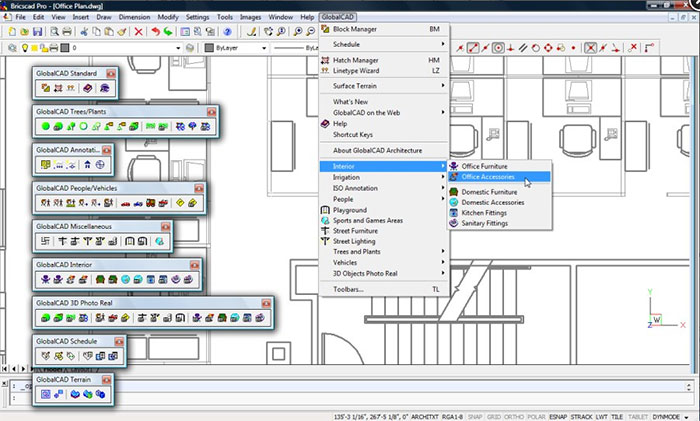Close the GlobalCAD Interior floating toolbar
The height and width of the screenshot is (421, 700).
point(195,265)
